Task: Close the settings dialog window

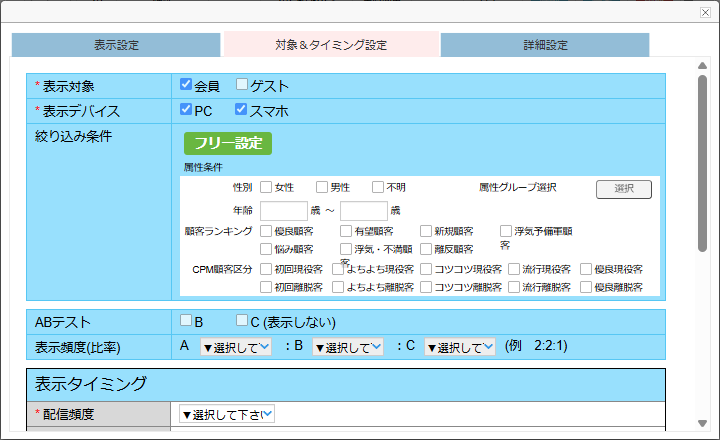Action: (705, 12)
